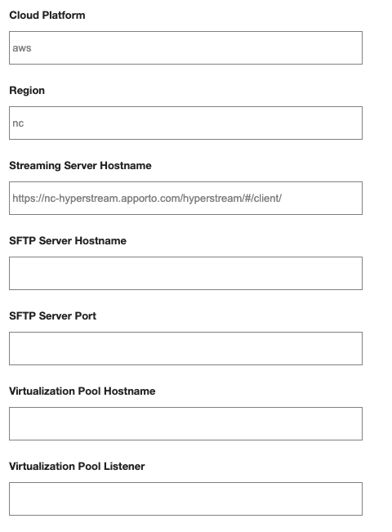The image size is (392, 532).
Task: Click the empty SFTP Server Hostname box
Action: (x=185, y=274)
